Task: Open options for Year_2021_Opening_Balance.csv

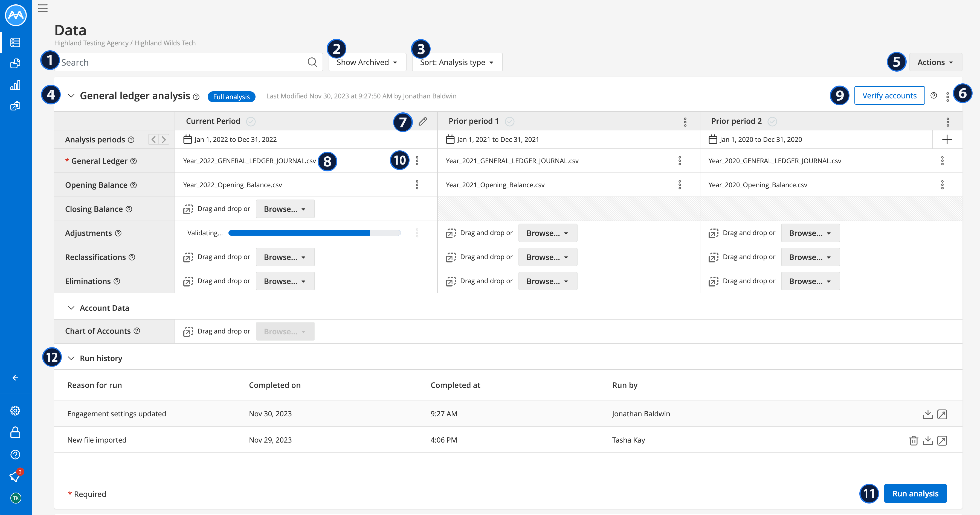Action: [679, 185]
